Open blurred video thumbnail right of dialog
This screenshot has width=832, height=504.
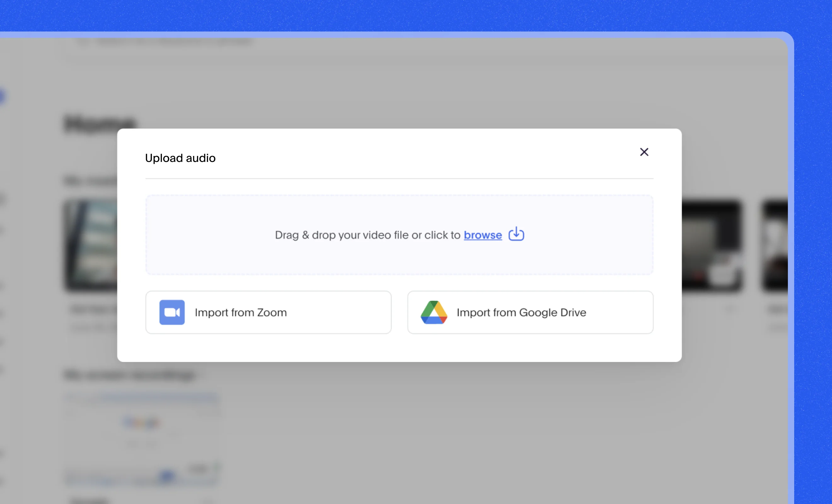[x=712, y=245]
